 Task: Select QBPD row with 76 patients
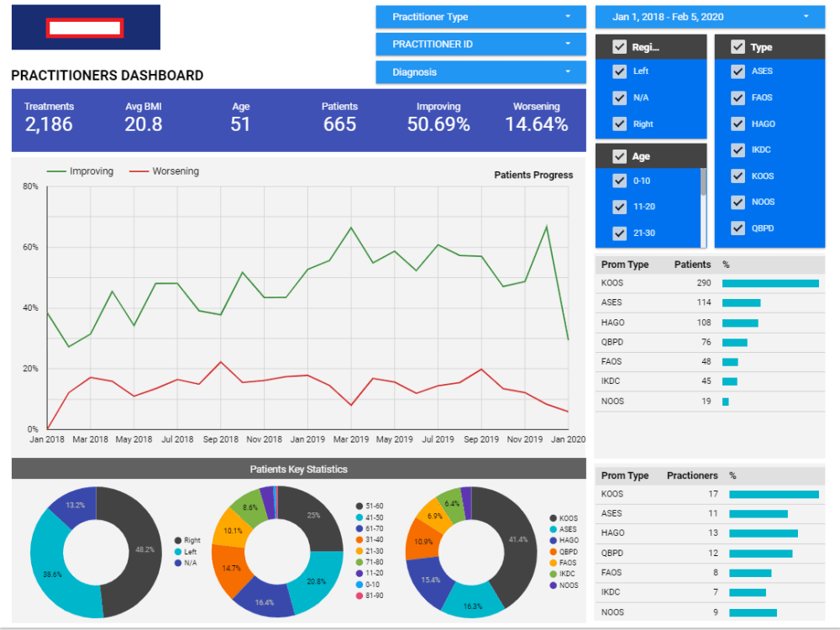[710, 343]
